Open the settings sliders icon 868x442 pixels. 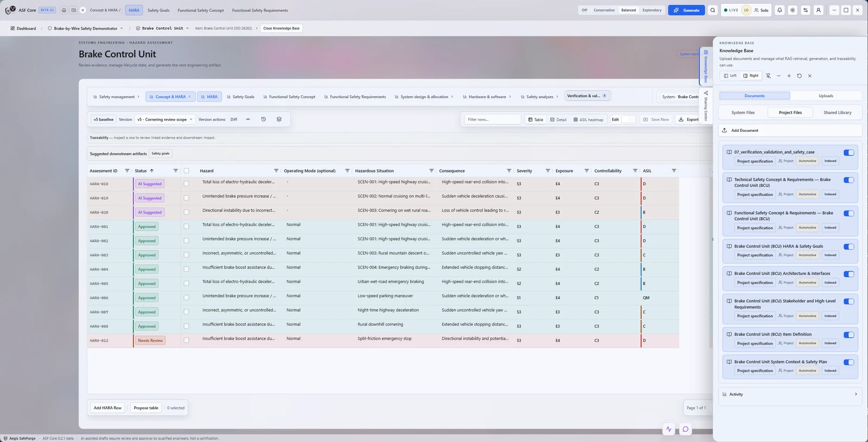pos(806,10)
